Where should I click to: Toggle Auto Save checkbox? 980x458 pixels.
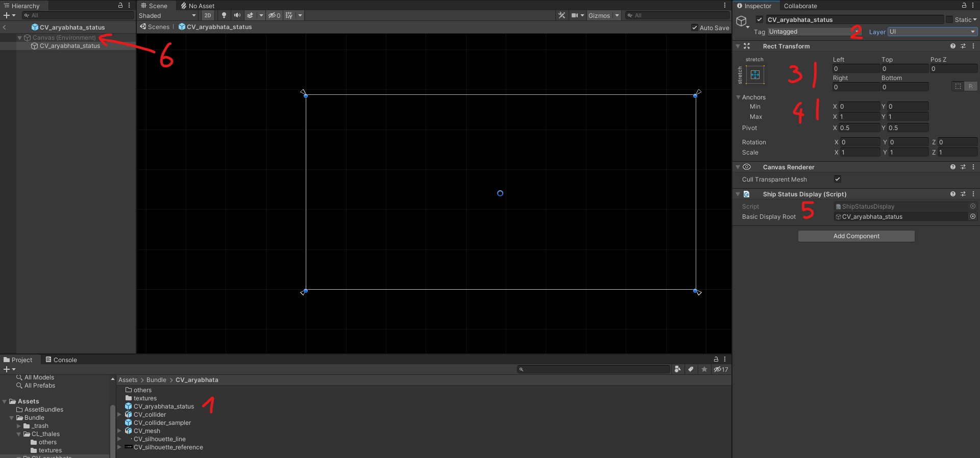pyautogui.click(x=695, y=28)
